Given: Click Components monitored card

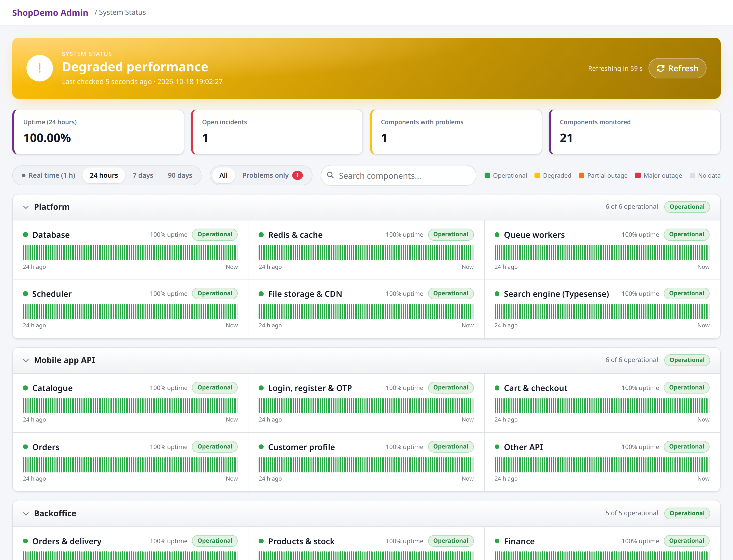Looking at the screenshot, I should coord(635,132).
